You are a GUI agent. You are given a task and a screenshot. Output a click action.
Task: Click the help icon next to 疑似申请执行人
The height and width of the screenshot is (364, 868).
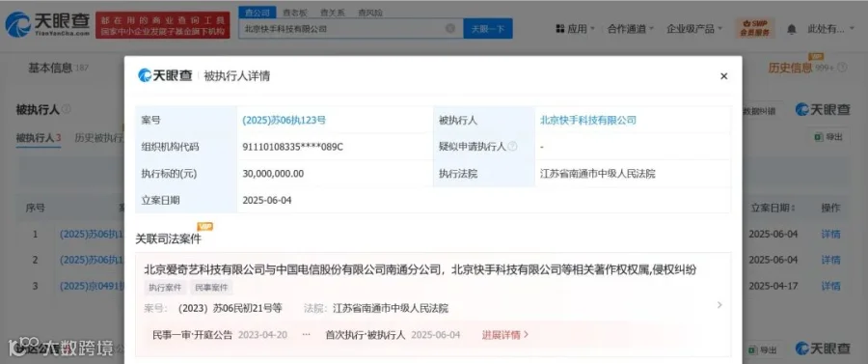(x=513, y=147)
